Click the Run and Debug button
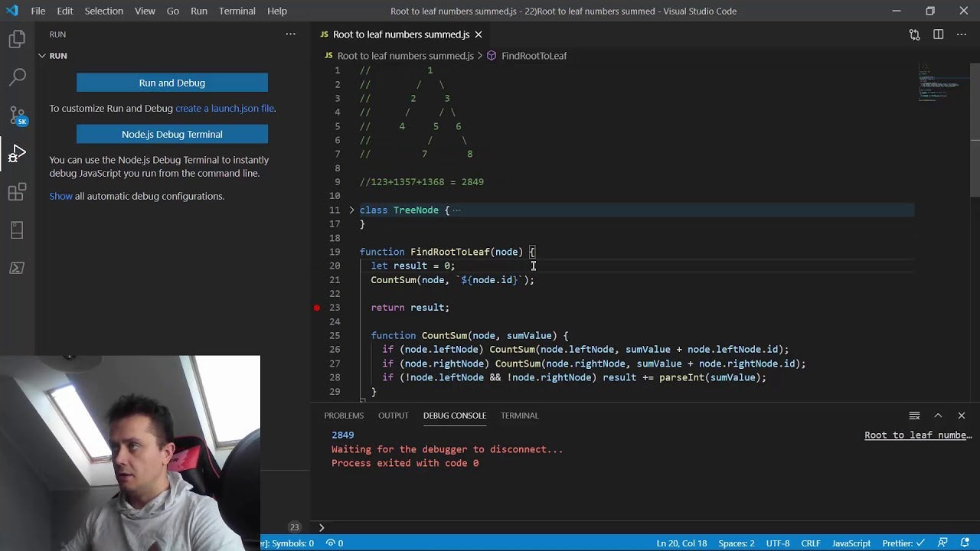Screen dimensions: 980x551 [172, 83]
